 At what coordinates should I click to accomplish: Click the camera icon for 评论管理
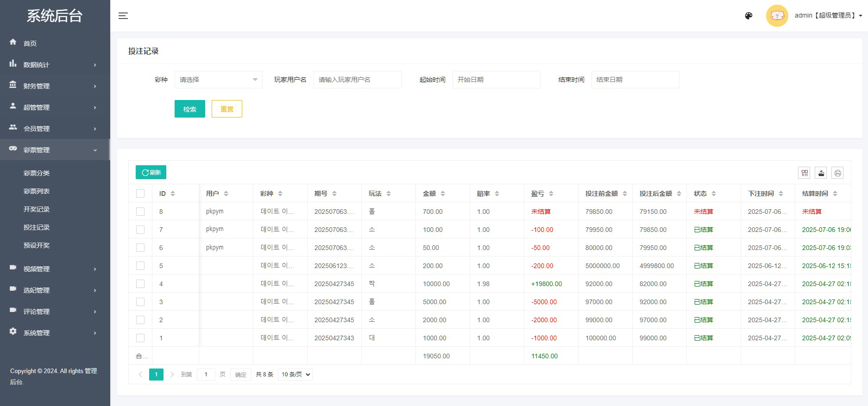tap(13, 311)
